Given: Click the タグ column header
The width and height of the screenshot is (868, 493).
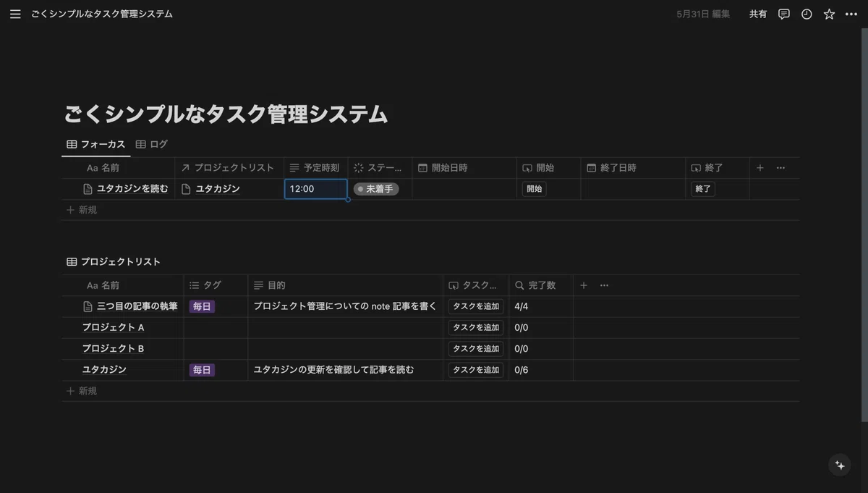Looking at the screenshot, I should 216,285.
